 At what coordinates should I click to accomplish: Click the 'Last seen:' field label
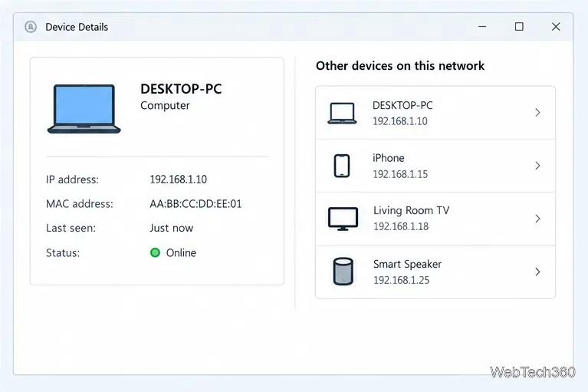[71, 228]
